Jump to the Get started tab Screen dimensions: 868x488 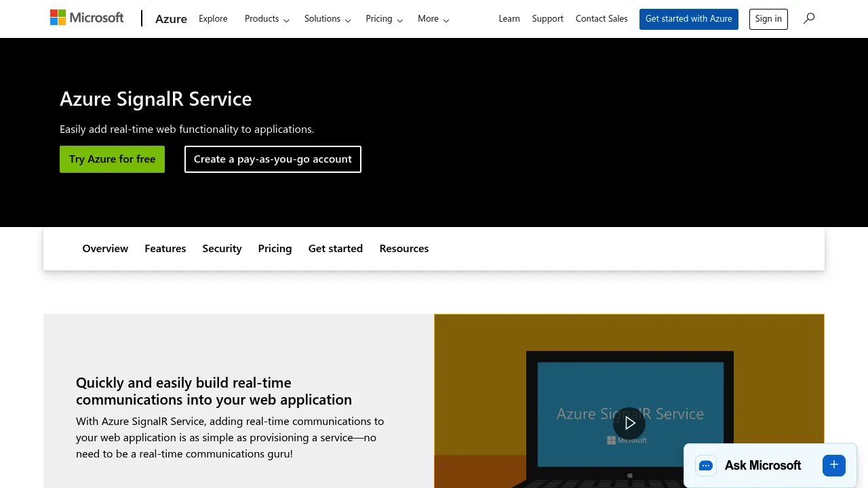336,249
